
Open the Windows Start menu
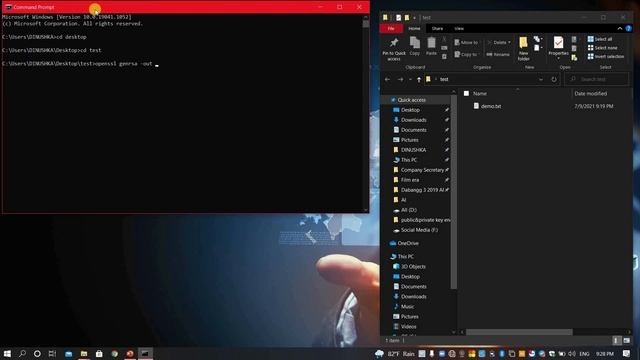click(x=7, y=353)
